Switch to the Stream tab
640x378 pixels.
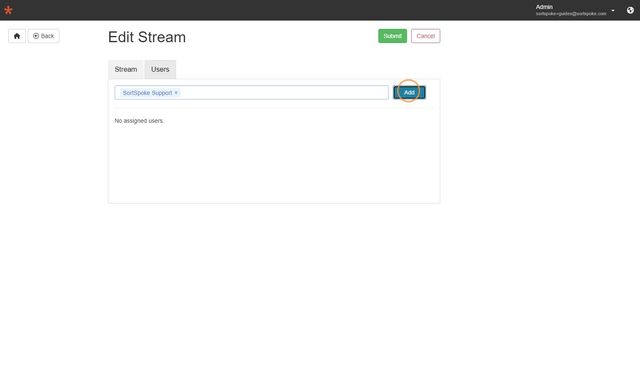pos(126,69)
